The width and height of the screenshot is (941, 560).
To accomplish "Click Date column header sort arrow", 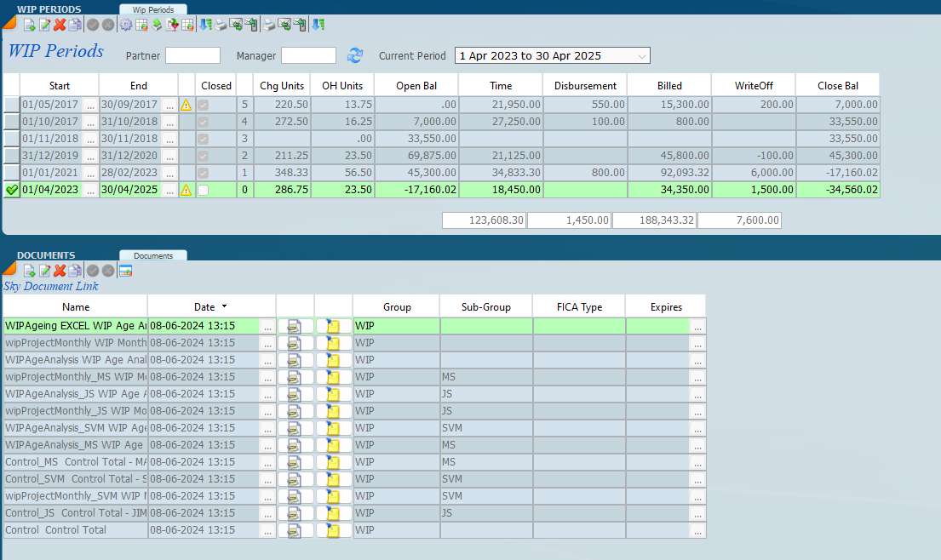I will pos(224,306).
